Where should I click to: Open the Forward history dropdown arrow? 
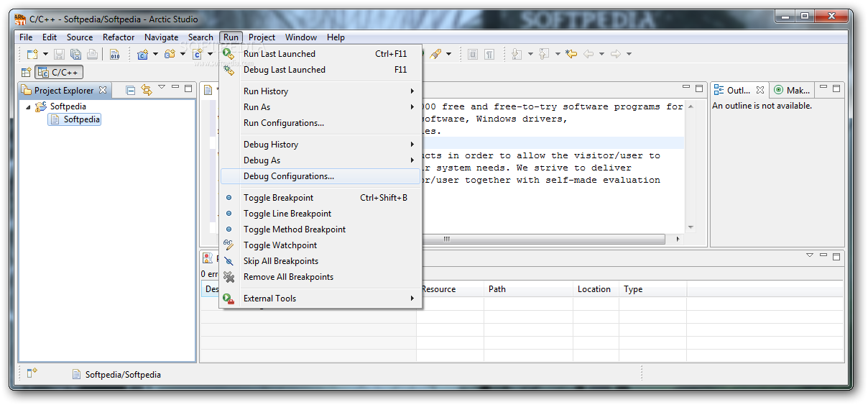[629, 54]
